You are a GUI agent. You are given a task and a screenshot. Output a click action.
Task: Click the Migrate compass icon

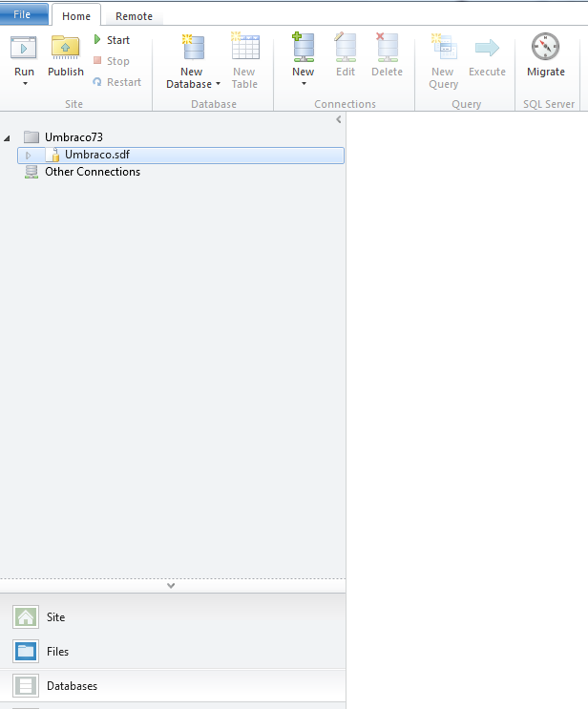coord(545,46)
